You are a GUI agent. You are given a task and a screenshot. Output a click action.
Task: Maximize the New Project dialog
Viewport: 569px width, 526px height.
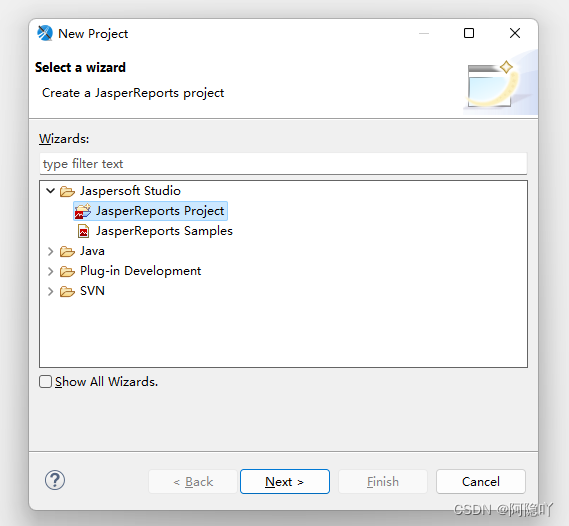pyautogui.click(x=469, y=33)
